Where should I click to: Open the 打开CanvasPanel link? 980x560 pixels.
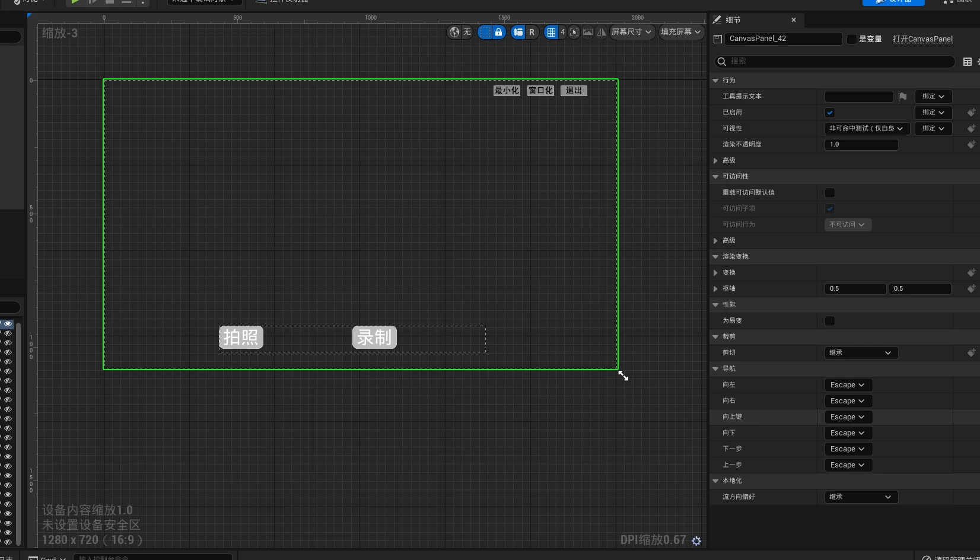[922, 39]
